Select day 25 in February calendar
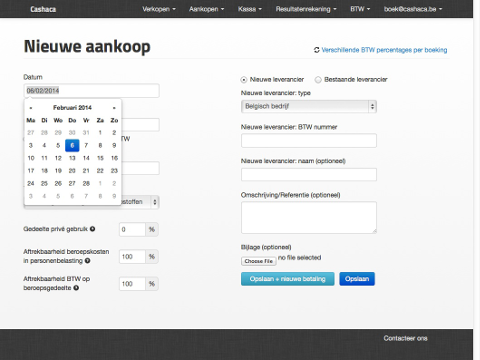The image size is (480, 360). click(44, 183)
